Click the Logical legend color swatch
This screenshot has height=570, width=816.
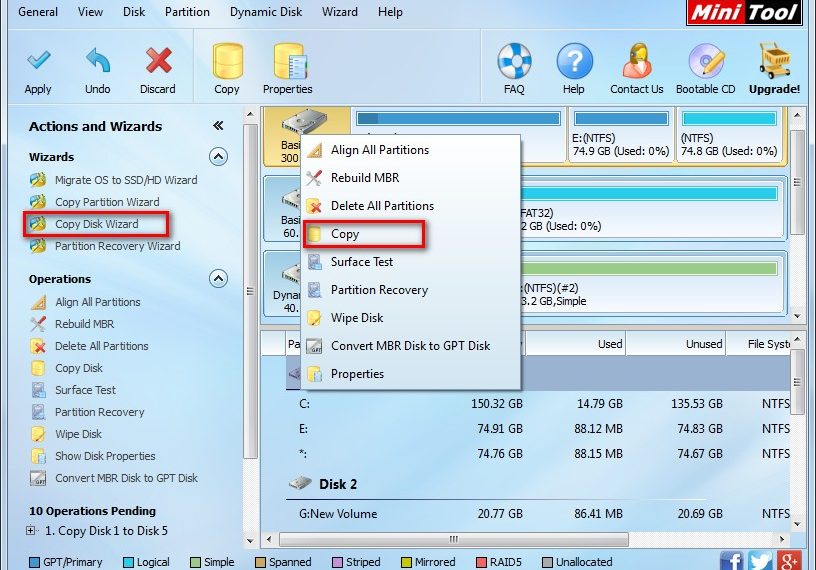point(128,562)
